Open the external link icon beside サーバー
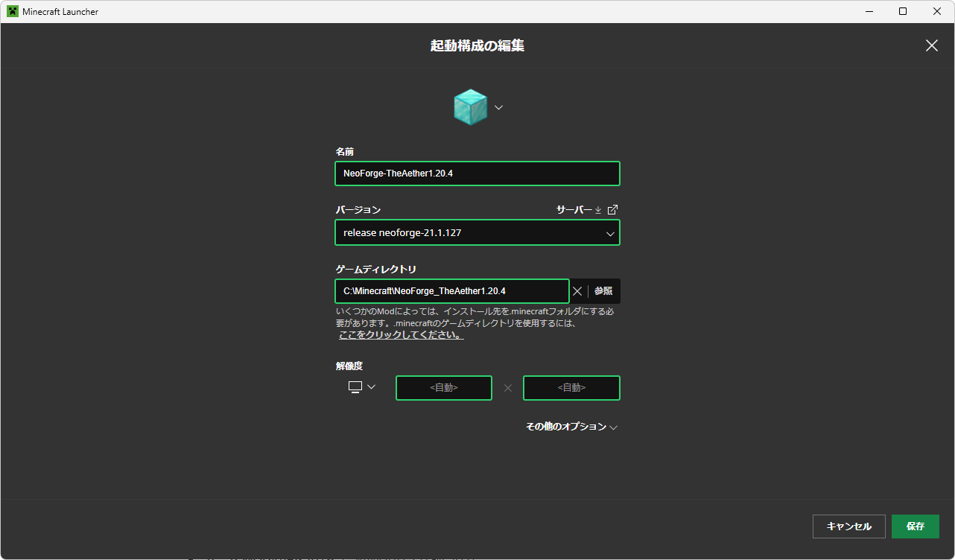Image resolution: width=955 pixels, height=560 pixels. [612, 210]
